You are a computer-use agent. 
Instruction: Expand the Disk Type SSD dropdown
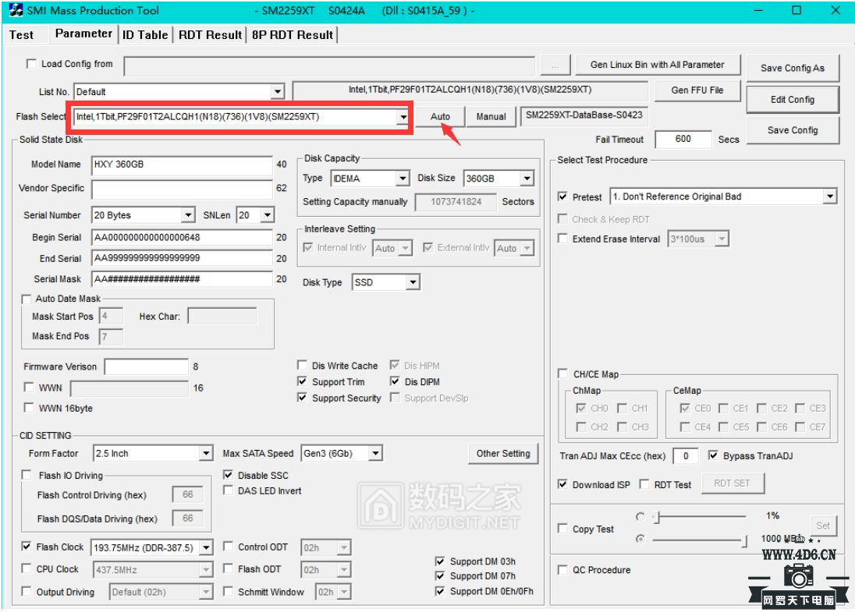tap(413, 282)
